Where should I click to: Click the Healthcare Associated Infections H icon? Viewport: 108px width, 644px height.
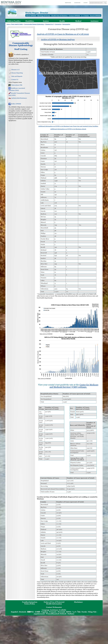pos(10,88)
